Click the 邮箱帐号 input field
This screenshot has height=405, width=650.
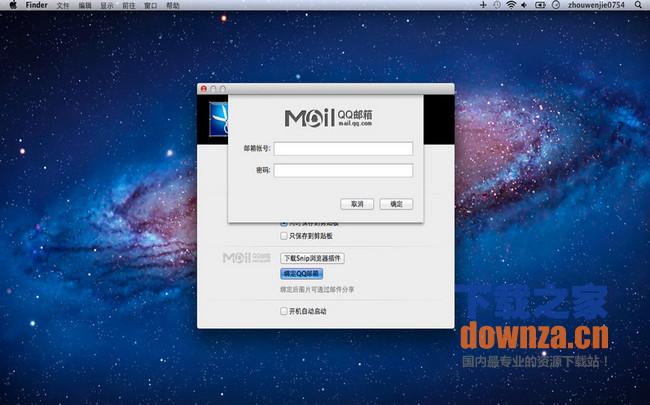pyautogui.click(x=343, y=148)
